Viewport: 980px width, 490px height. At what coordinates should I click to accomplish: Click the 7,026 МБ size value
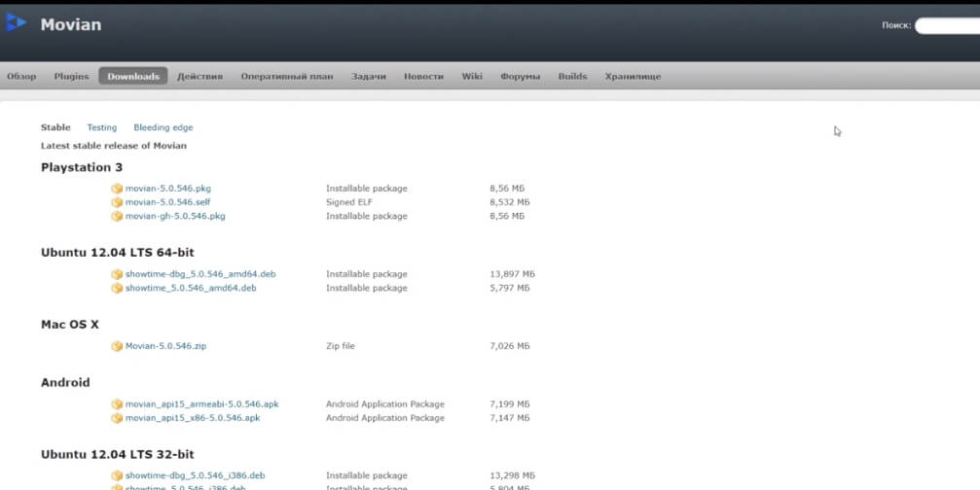509,346
